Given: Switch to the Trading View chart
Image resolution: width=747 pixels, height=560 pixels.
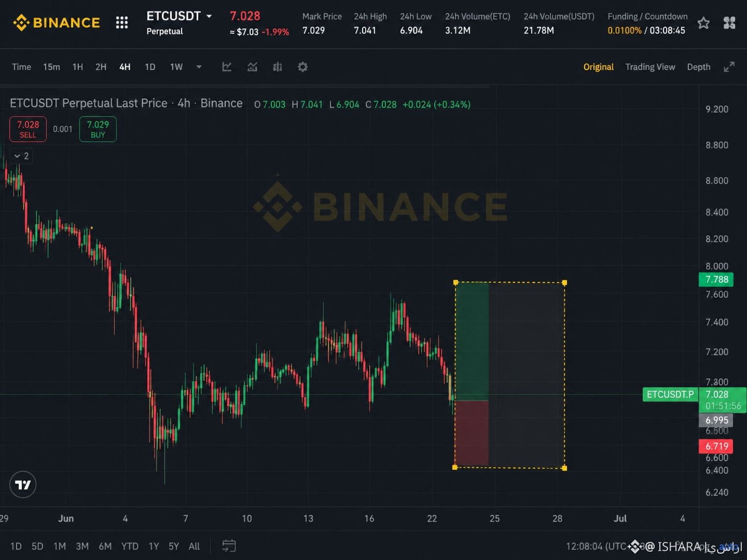Looking at the screenshot, I should [x=650, y=67].
